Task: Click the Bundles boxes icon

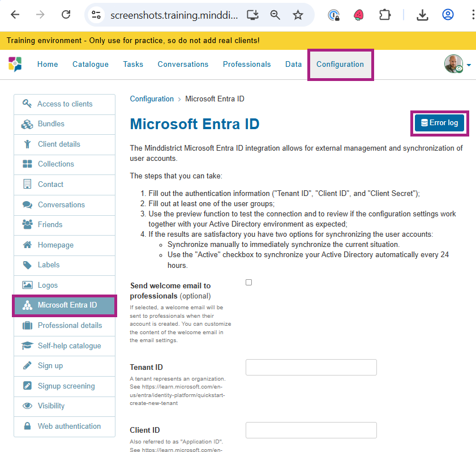Action: point(27,124)
